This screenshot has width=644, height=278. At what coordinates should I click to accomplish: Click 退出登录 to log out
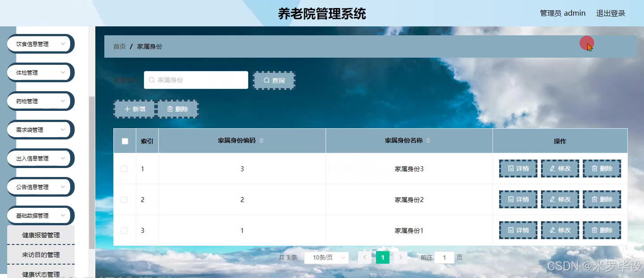pyautogui.click(x=610, y=13)
